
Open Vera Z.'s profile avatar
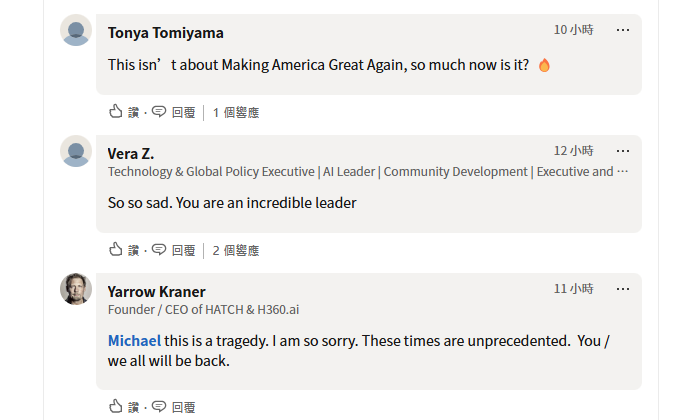click(76, 152)
